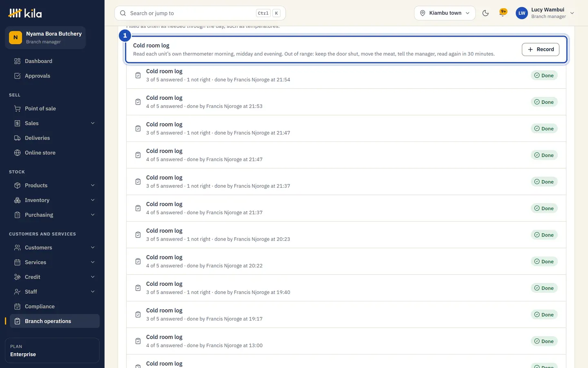Click clipboard icon of 21:54 log entry

coord(138,75)
